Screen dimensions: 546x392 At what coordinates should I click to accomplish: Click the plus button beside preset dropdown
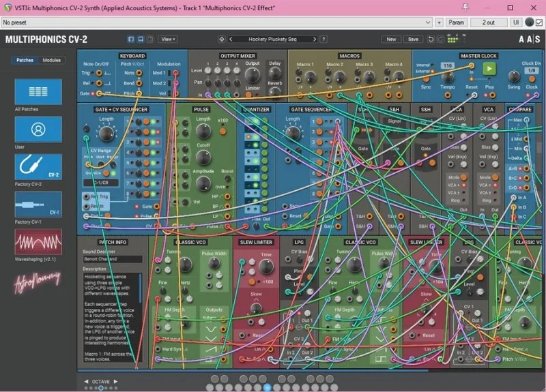click(439, 22)
